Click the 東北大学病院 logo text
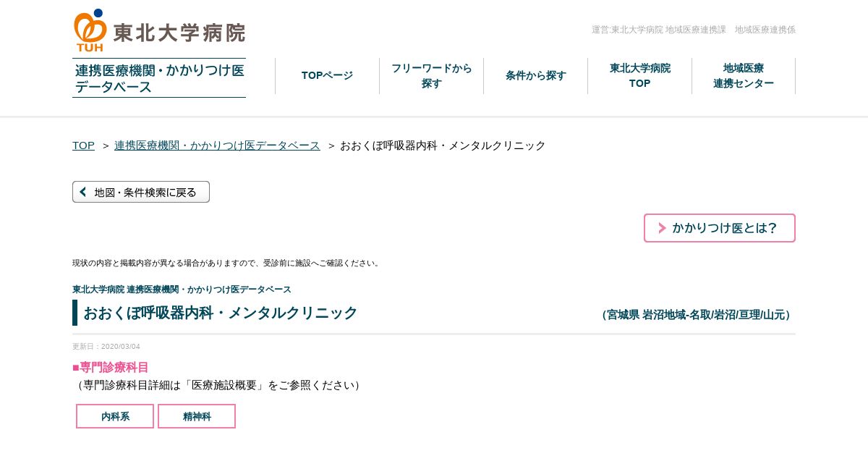 [x=179, y=32]
